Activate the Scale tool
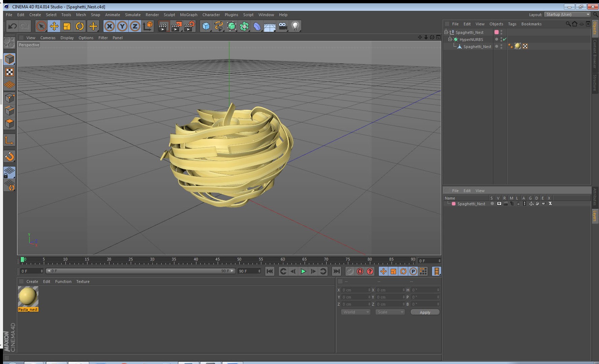The image size is (599, 364). pyautogui.click(x=67, y=26)
